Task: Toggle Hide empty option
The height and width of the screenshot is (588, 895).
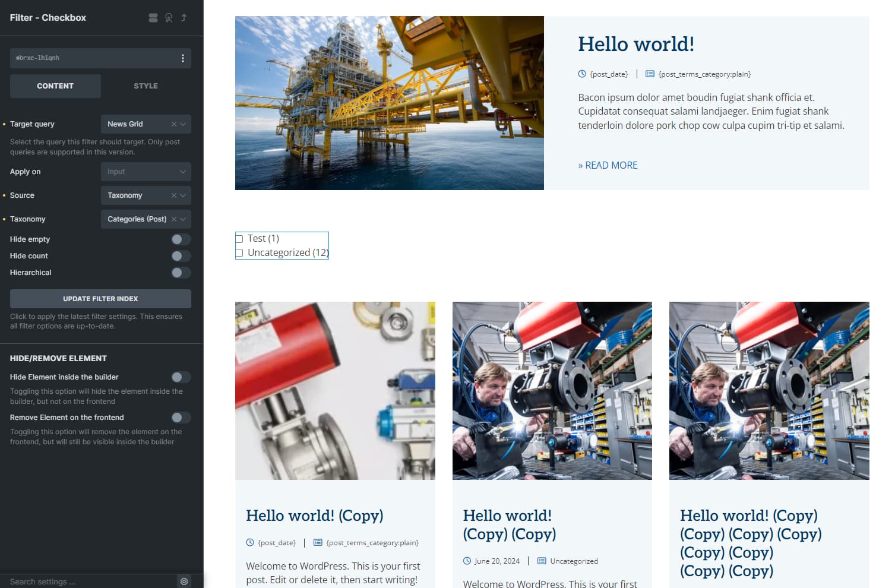Action: (181, 239)
